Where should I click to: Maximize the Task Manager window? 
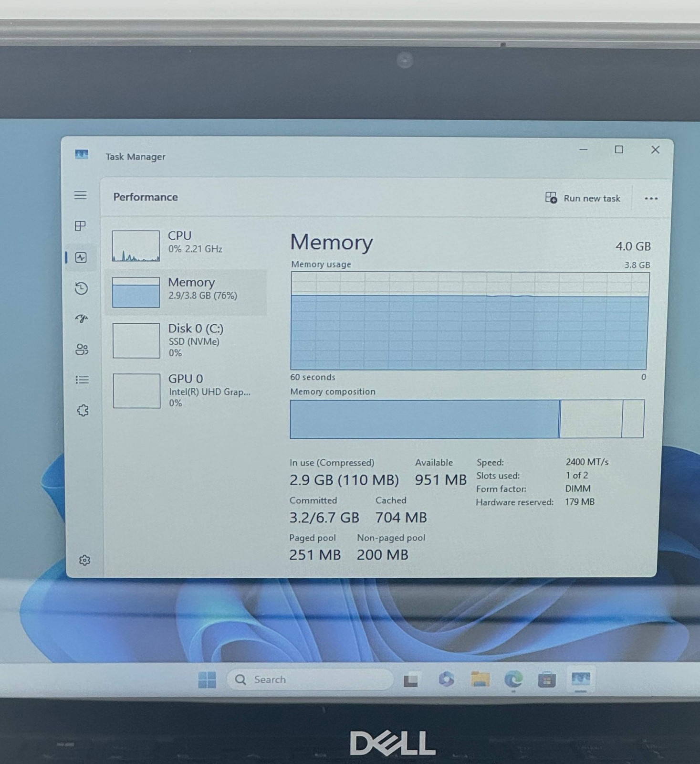619,149
